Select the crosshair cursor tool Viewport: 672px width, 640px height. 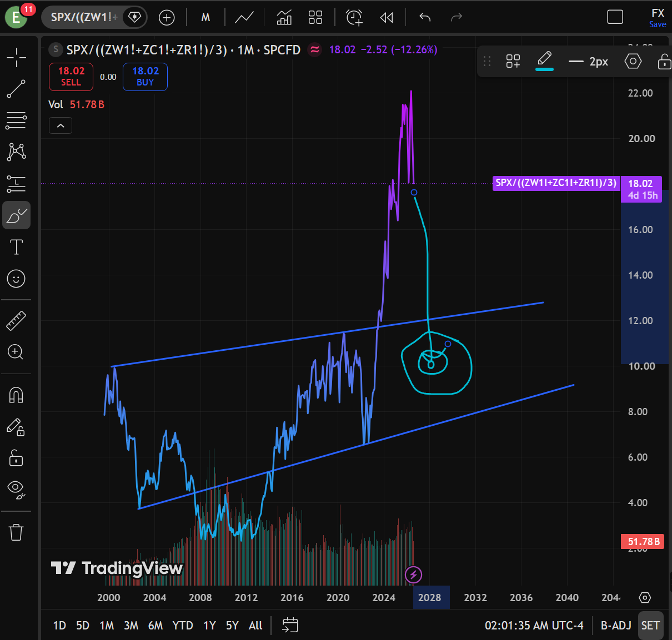17,57
